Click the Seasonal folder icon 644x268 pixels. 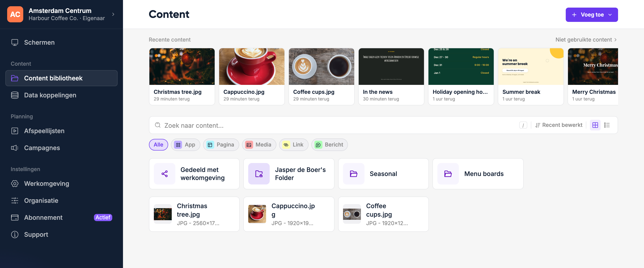pos(354,174)
